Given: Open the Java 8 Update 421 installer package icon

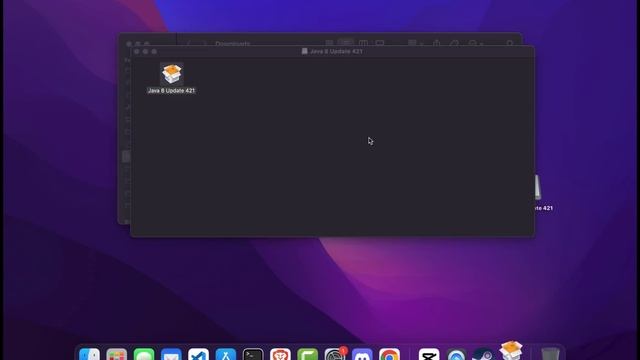Looking at the screenshot, I should [x=172, y=74].
